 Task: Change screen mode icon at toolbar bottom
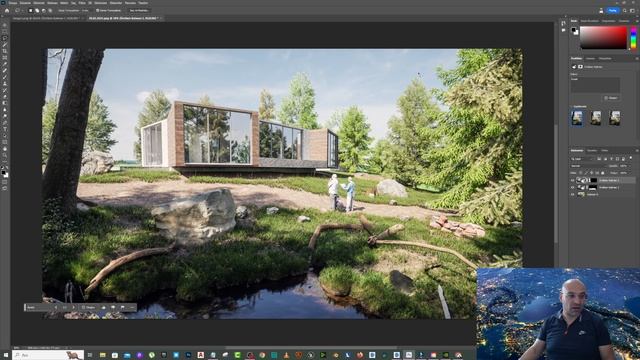5,189
